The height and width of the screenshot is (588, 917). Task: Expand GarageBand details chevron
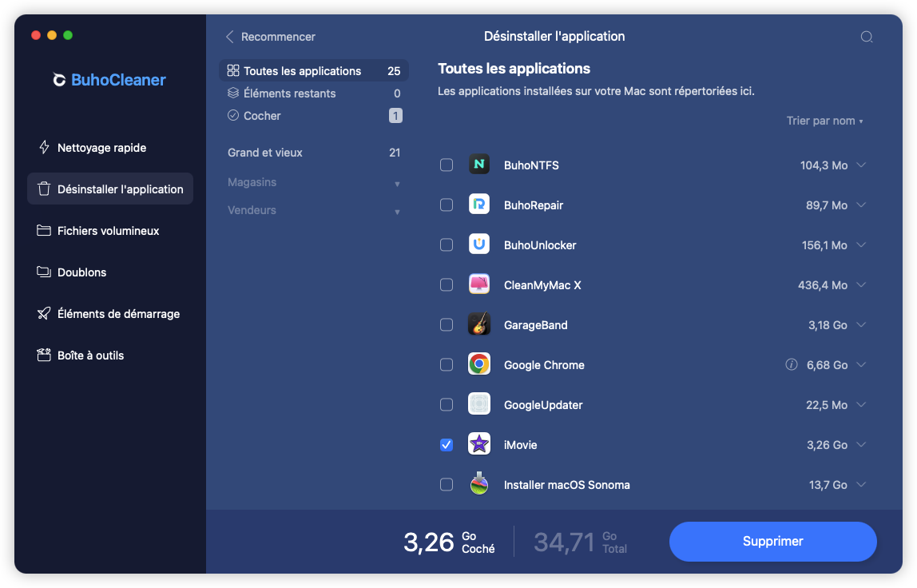coord(861,324)
